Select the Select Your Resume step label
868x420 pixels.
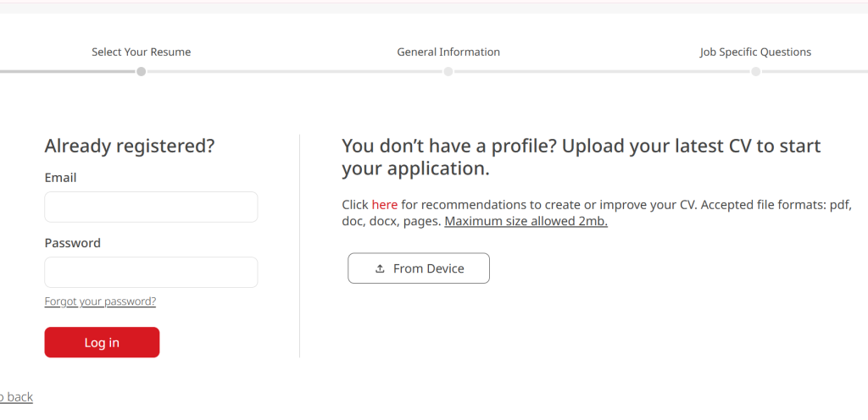pos(141,52)
